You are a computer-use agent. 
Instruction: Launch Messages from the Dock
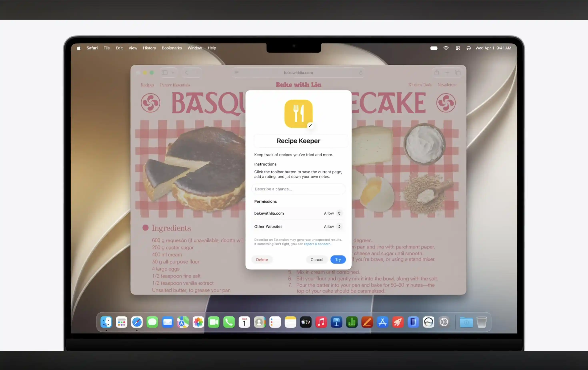152,322
